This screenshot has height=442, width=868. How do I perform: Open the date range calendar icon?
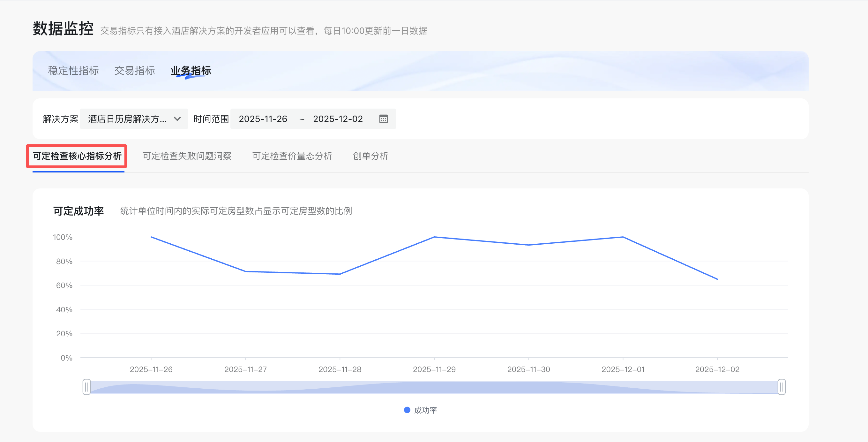[384, 119]
